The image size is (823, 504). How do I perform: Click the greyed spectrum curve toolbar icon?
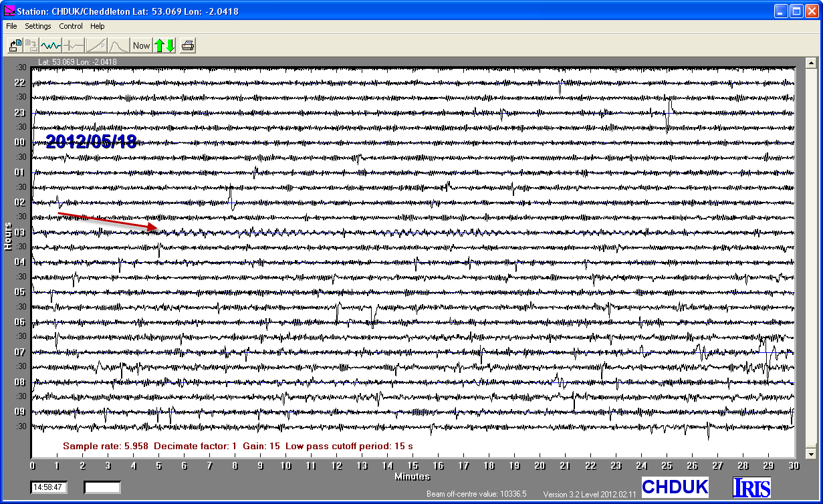coord(118,45)
